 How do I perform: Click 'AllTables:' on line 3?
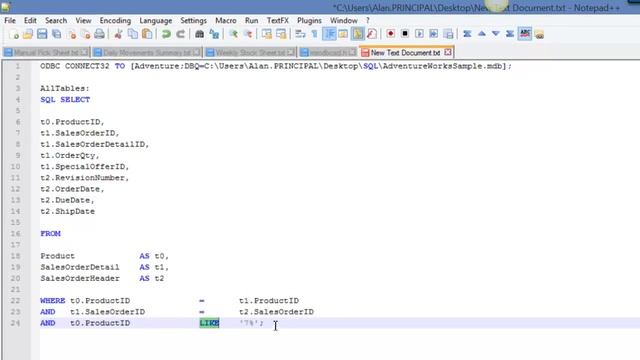click(64, 89)
